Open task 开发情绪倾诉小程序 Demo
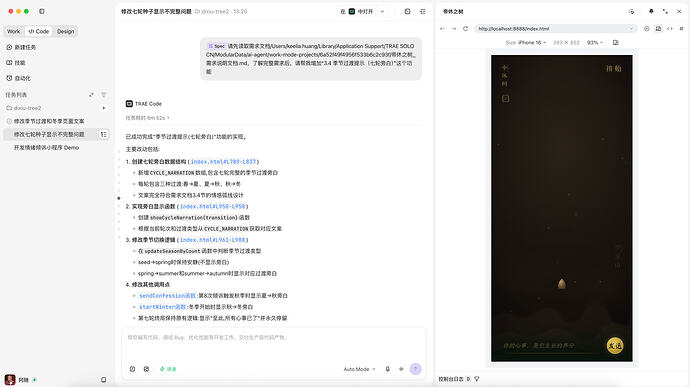The height and width of the screenshot is (387, 690). click(x=46, y=147)
